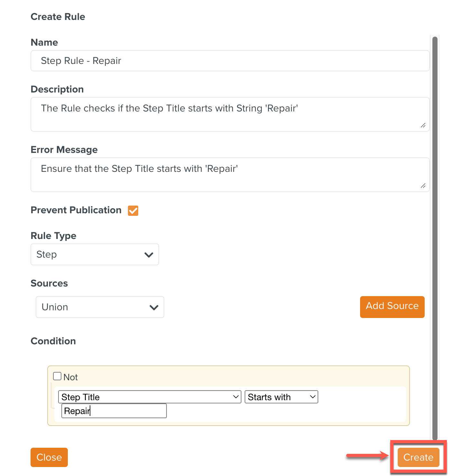Enable the Not checkbox in Condition
Screen dimensions: 470x476
point(57,376)
